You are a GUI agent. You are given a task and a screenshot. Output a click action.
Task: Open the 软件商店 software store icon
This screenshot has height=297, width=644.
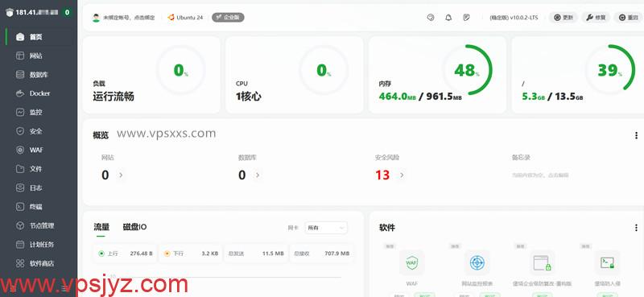click(x=19, y=264)
